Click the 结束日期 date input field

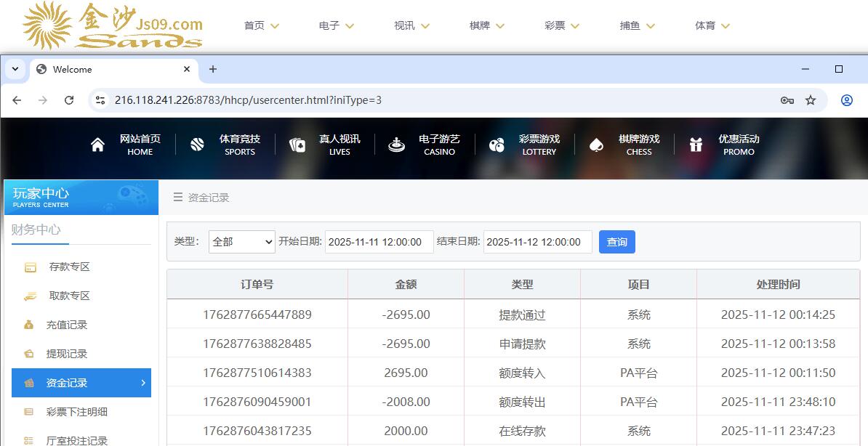tap(537, 242)
